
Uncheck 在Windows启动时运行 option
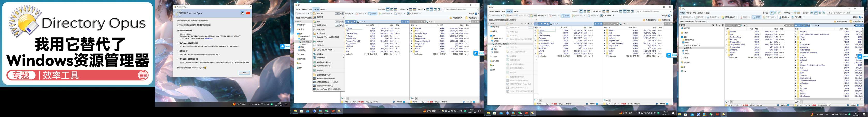pos(178,43)
